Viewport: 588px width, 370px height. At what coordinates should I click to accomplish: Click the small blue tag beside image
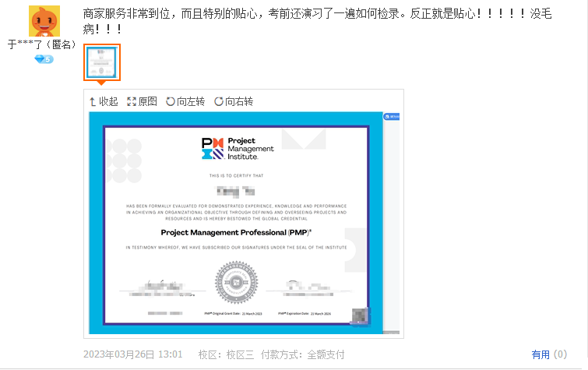(392, 117)
